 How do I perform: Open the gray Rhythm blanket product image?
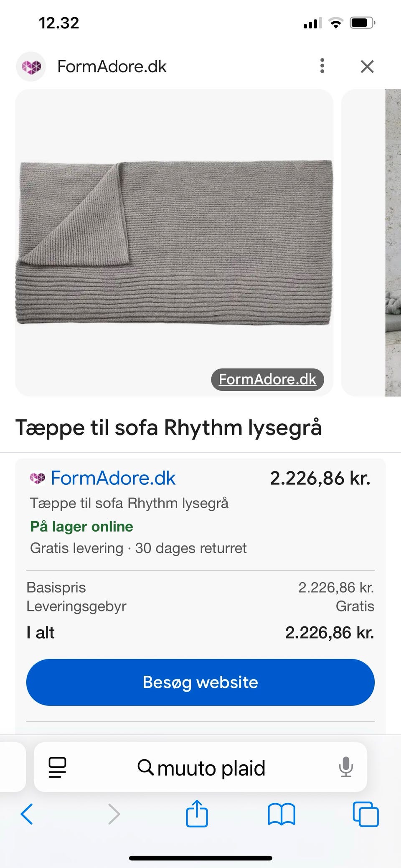[174, 242]
